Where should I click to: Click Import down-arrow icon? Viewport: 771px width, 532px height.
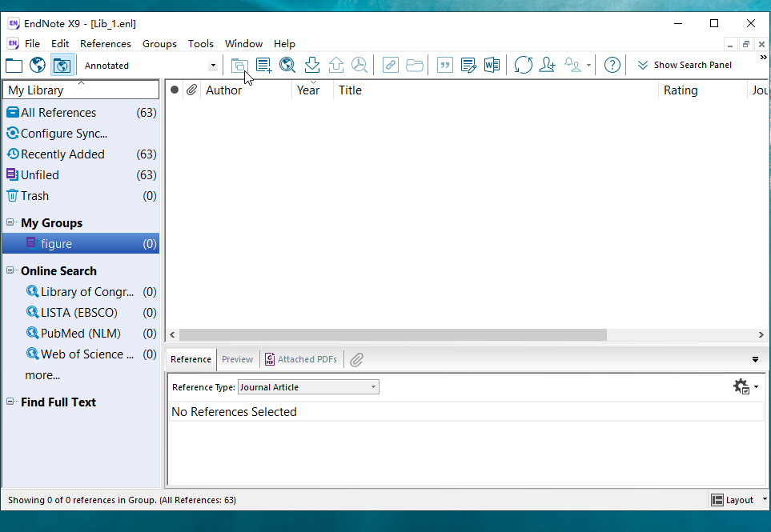tap(311, 65)
